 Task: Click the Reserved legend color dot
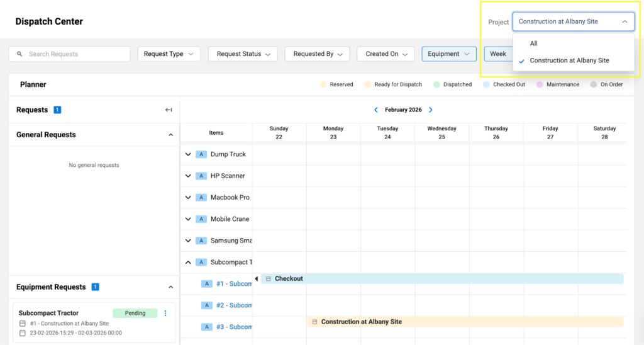click(x=323, y=84)
